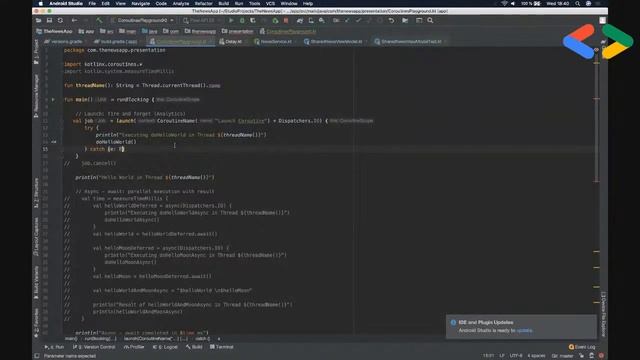
Task: Open Layout Captures sidebar tab
Action: point(36,237)
